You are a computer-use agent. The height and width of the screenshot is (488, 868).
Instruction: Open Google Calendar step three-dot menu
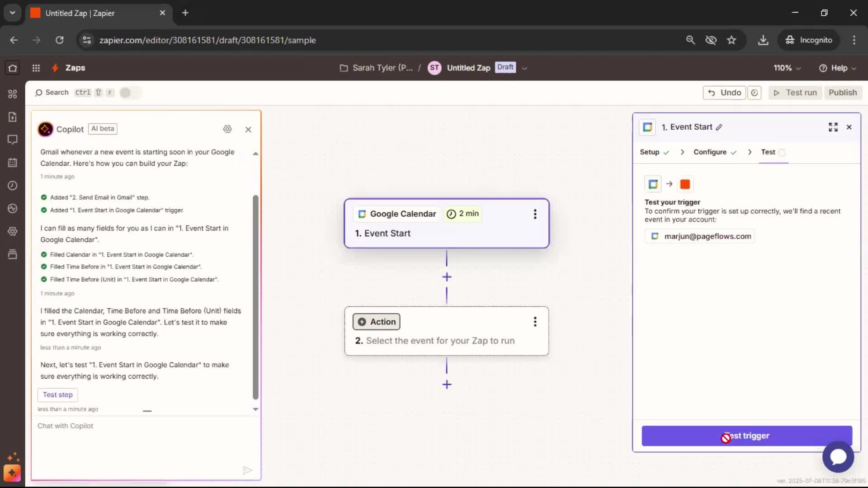click(x=535, y=214)
